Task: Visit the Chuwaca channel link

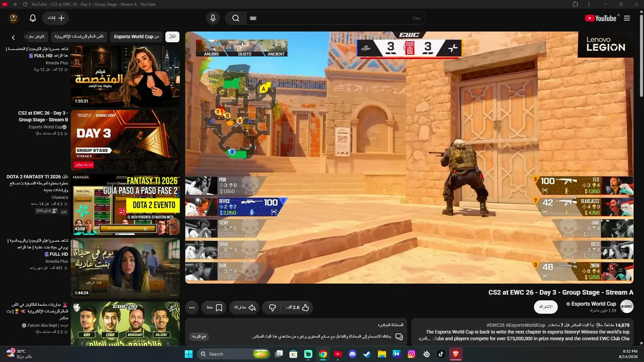Action: 58,197
